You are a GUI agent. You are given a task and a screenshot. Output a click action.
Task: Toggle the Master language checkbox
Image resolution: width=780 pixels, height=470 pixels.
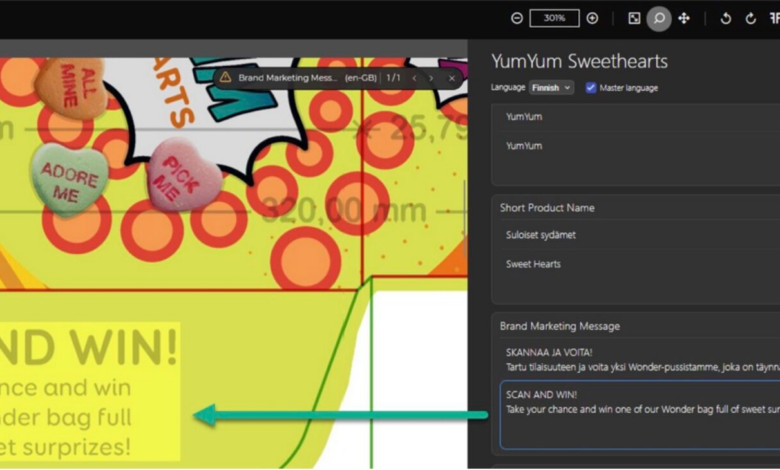click(590, 88)
